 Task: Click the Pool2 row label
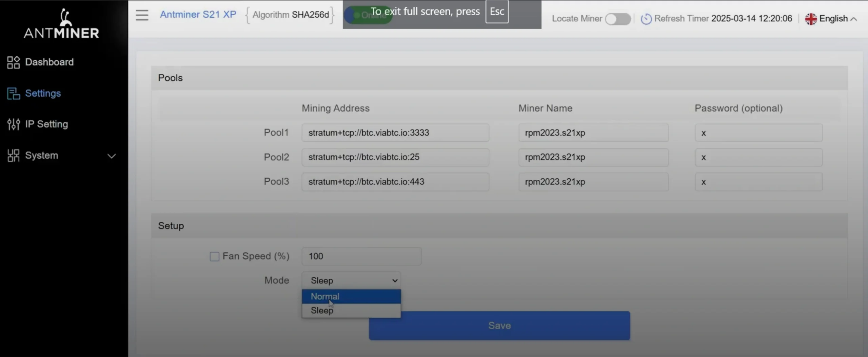click(x=276, y=157)
